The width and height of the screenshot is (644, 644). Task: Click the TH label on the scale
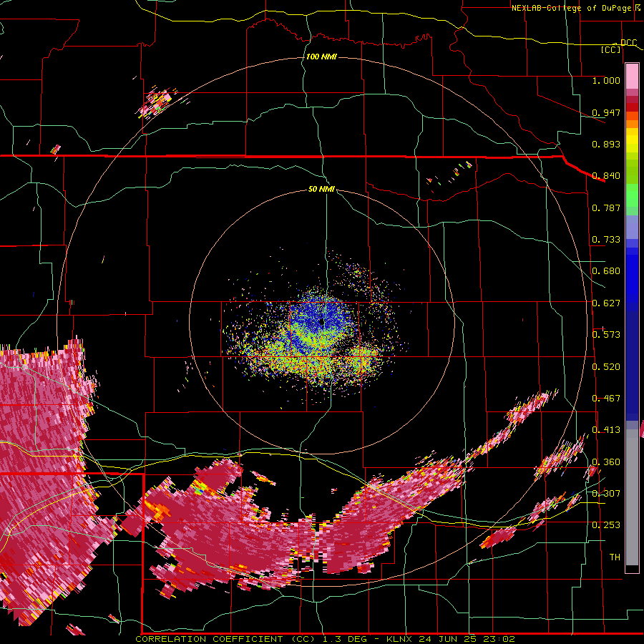point(615,557)
